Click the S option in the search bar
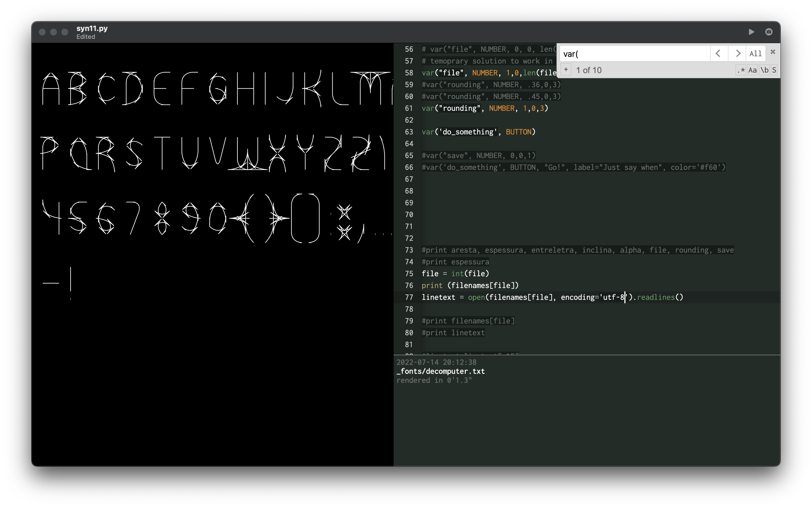Image resolution: width=812 pixels, height=508 pixels. (x=774, y=70)
